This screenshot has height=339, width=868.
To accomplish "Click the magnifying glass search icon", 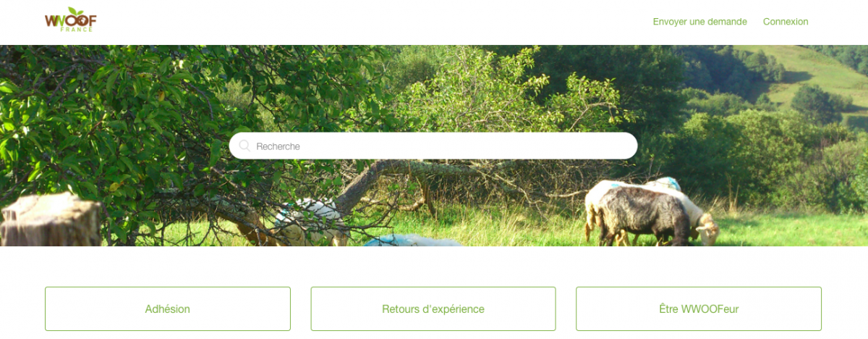I will pyautogui.click(x=244, y=146).
